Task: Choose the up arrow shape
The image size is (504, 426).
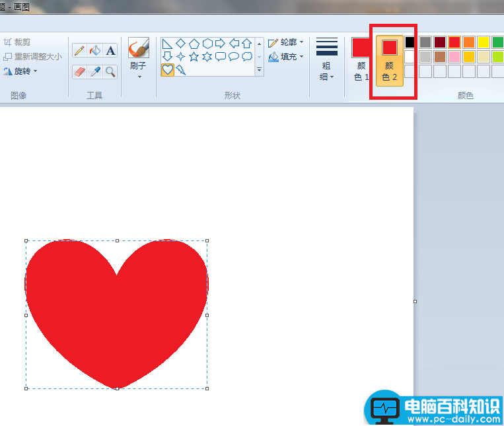Action: (x=247, y=44)
